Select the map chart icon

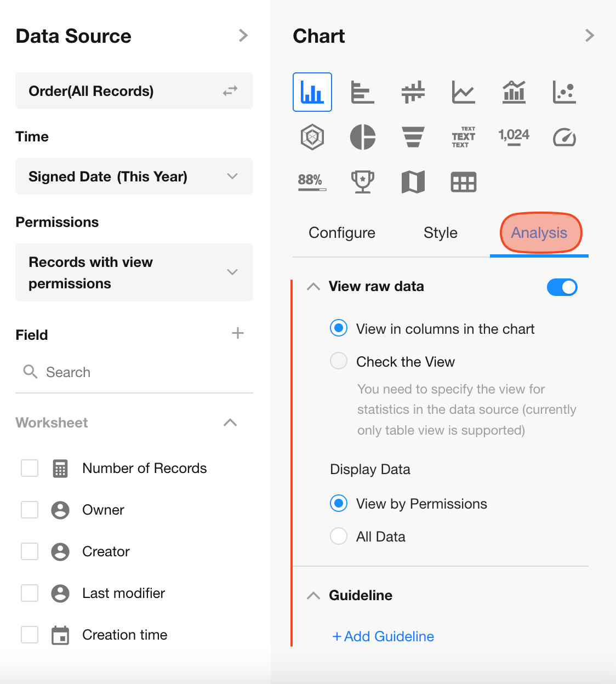(413, 182)
